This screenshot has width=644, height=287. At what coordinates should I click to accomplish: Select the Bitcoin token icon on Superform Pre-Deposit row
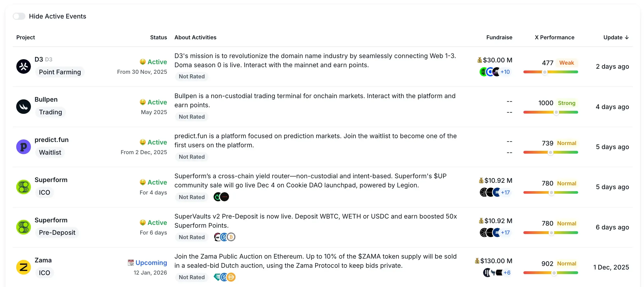click(231, 237)
